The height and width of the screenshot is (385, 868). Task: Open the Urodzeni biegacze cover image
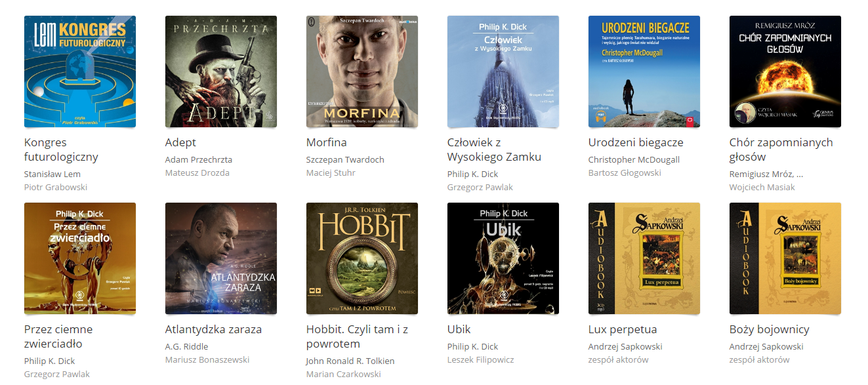644,71
